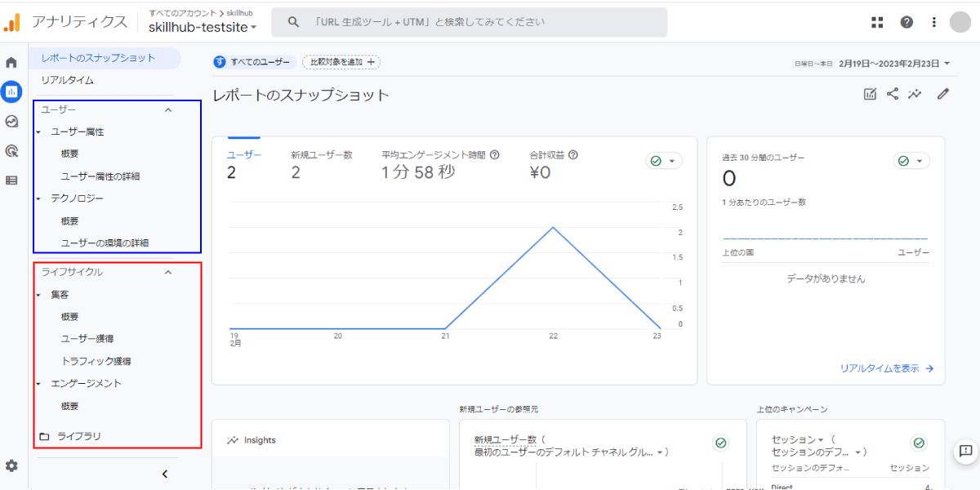Collapse the エンゲージメント tree group
Viewport: 980px width, 490px height.
click(x=38, y=383)
